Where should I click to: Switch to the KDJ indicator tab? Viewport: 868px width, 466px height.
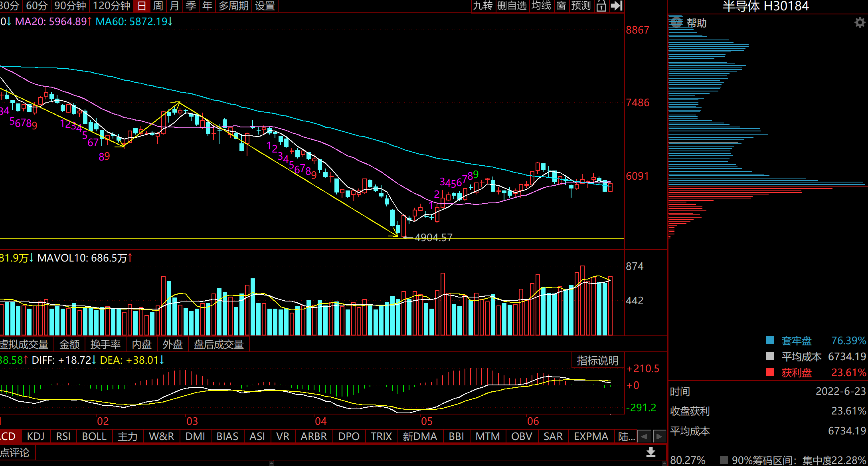tap(36, 436)
